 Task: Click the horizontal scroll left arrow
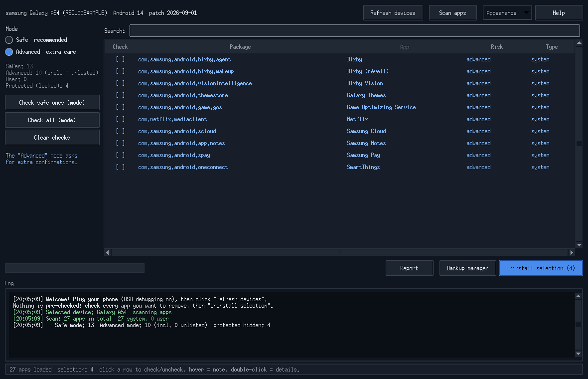(108, 252)
